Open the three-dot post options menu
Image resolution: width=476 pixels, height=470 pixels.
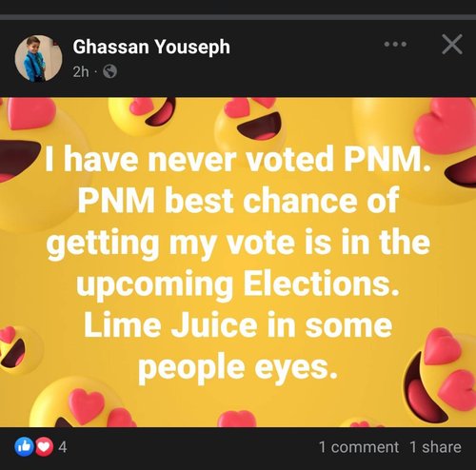click(x=395, y=44)
